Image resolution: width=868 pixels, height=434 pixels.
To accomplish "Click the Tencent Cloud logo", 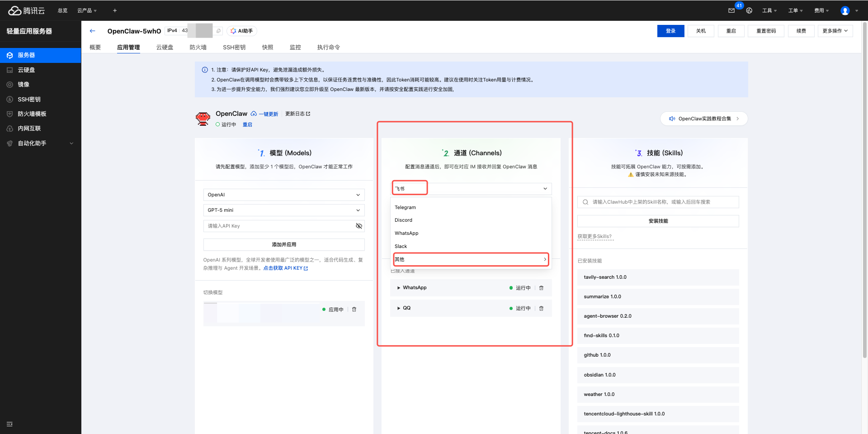I will pyautogui.click(x=27, y=10).
